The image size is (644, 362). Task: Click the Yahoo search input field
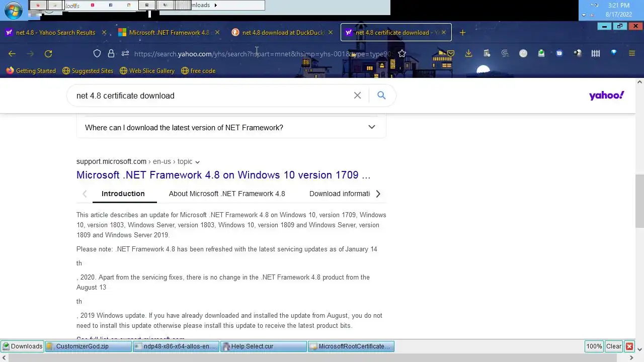[x=211, y=96]
